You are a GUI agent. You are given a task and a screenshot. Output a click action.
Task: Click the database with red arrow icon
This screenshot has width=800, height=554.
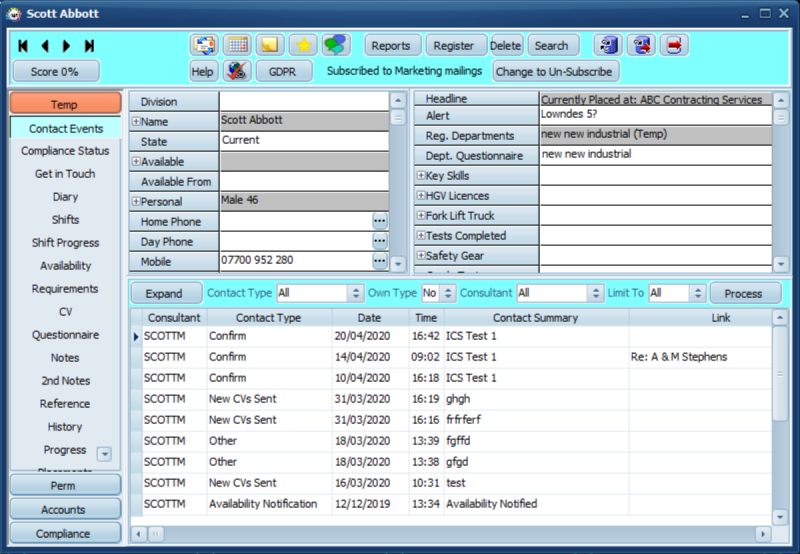pos(641,45)
